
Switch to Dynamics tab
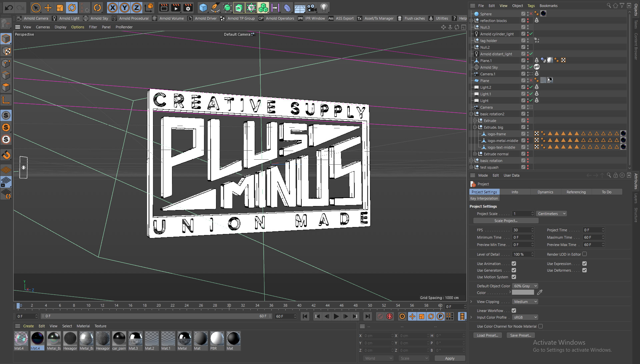coord(545,192)
